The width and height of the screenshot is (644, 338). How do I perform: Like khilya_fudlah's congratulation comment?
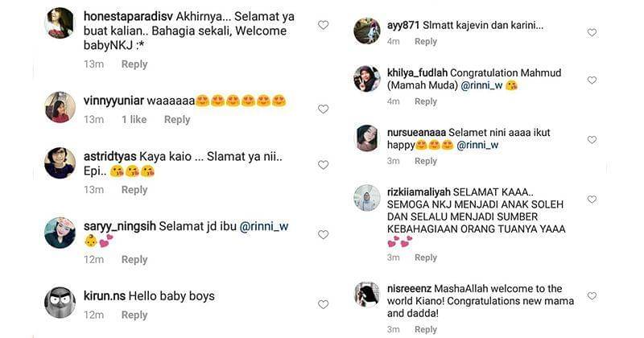(x=592, y=80)
